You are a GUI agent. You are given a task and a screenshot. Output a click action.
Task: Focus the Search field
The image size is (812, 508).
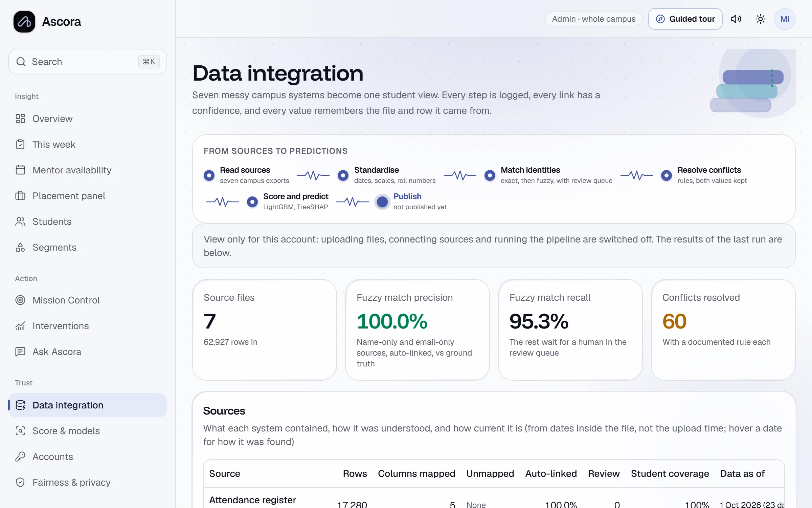(x=88, y=62)
